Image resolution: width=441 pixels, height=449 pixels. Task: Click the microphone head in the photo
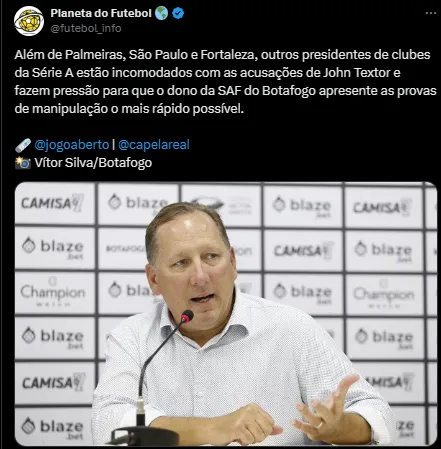(187, 316)
